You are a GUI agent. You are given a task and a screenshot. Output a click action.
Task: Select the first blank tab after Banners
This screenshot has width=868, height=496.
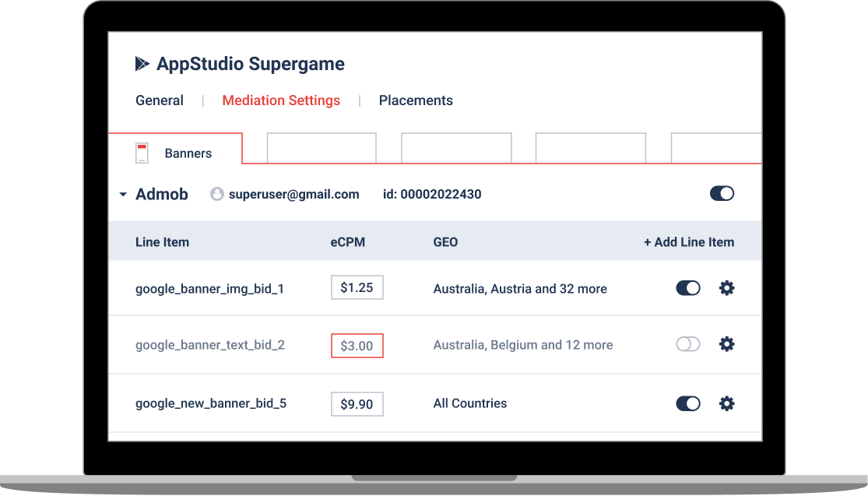[322, 148]
